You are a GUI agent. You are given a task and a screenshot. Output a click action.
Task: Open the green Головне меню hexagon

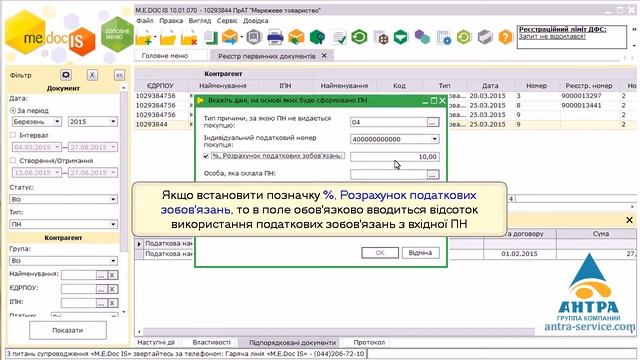point(117,34)
